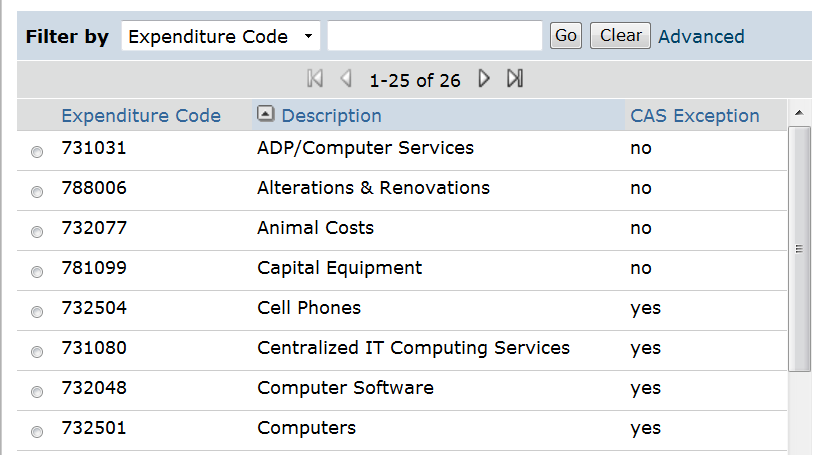The width and height of the screenshot is (814, 455).
Task: Sort by CAS Exception column header
Action: pyautogui.click(x=694, y=116)
